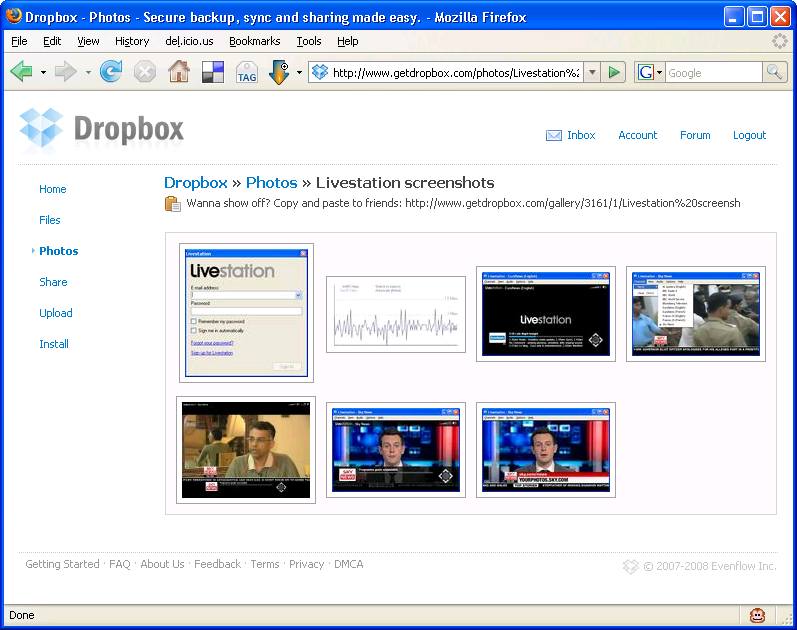The image size is (797, 630).
Task: Click the Firefox icon in the title bar
Action: [13, 16]
